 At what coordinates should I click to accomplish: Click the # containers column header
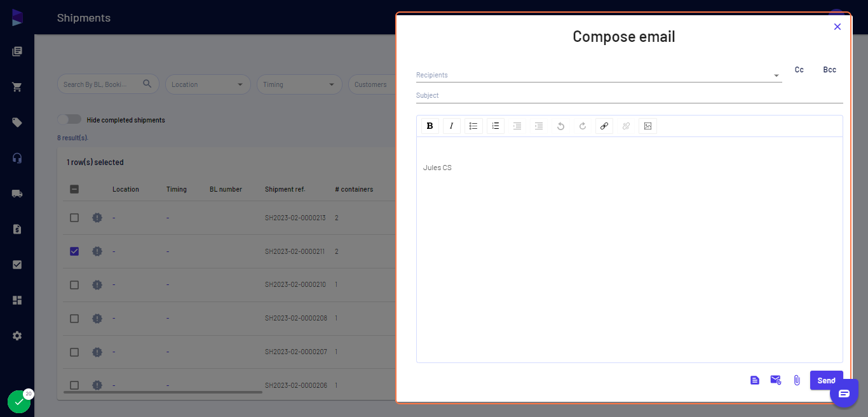pos(354,189)
